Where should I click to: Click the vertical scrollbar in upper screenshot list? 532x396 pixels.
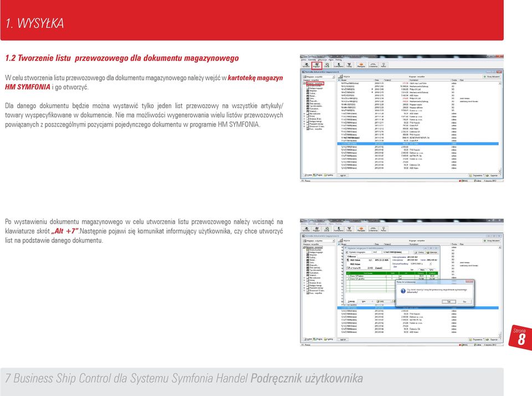click(x=500, y=126)
